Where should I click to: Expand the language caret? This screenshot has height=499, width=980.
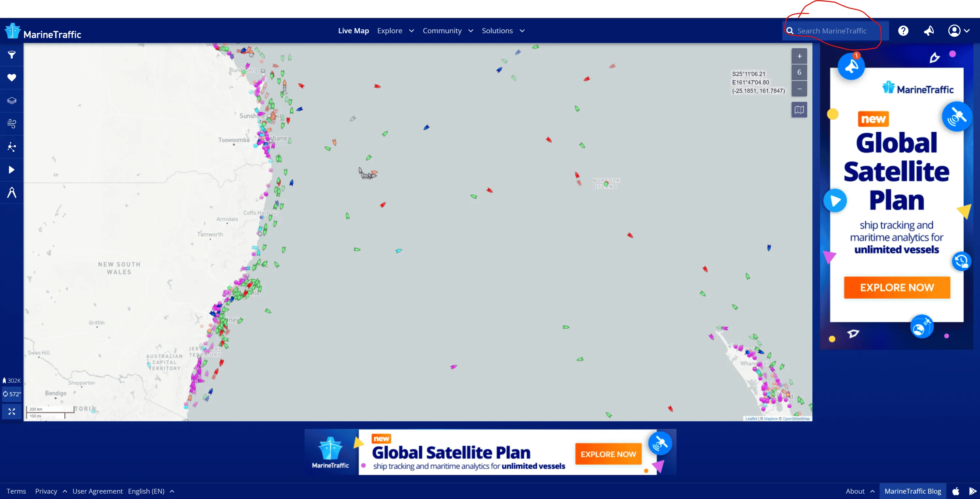point(172,491)
